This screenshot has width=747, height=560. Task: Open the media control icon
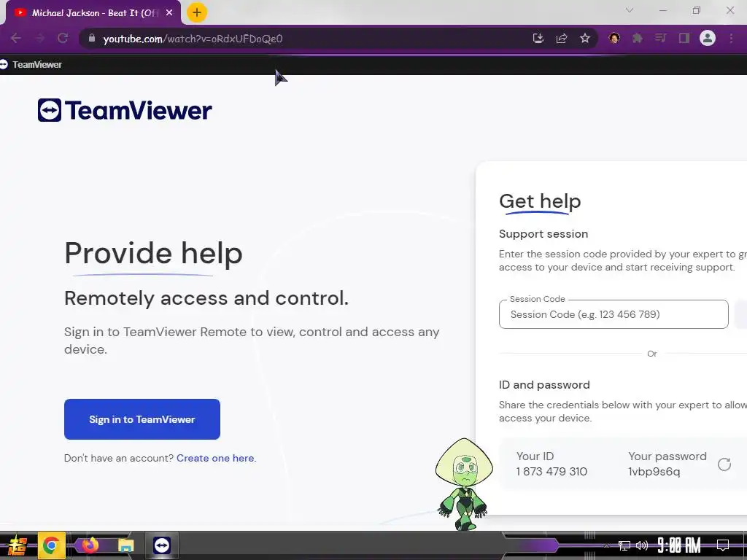tap(660, 38)
